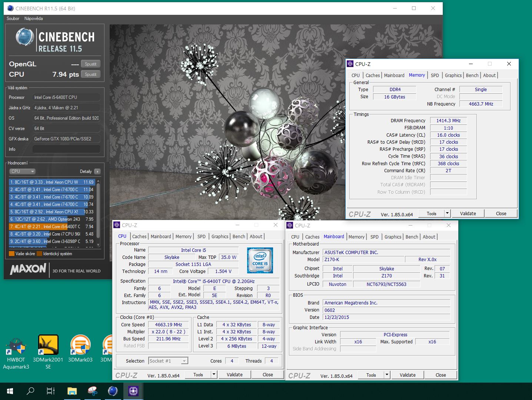Select ranking row 7 i5-6400T 7.94
The image size is (532, 400).
point(52,227)
